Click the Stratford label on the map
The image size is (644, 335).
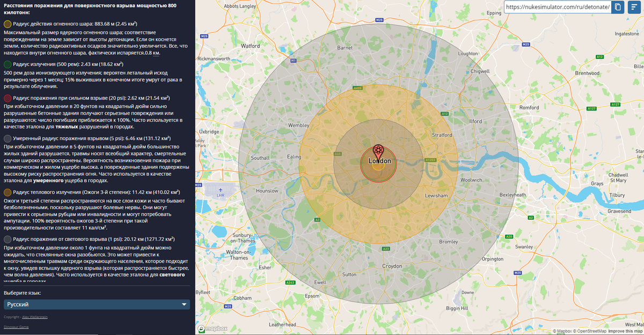tap(442, 135)
